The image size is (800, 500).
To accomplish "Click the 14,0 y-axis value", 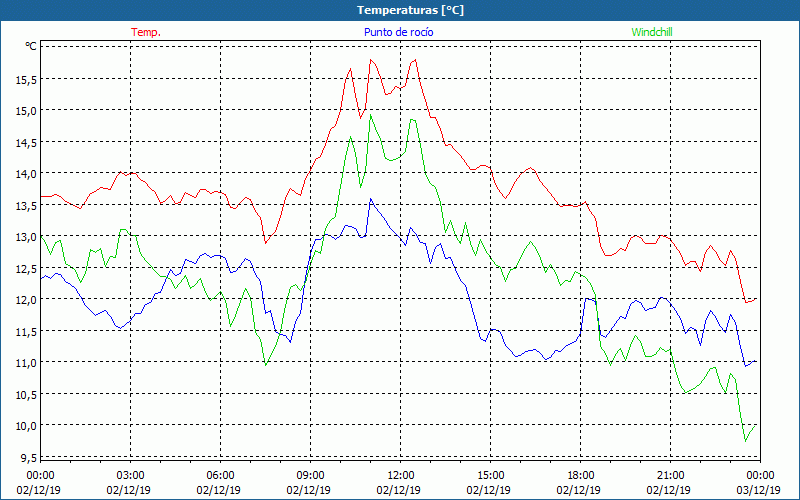I will (x=26, y=174).
